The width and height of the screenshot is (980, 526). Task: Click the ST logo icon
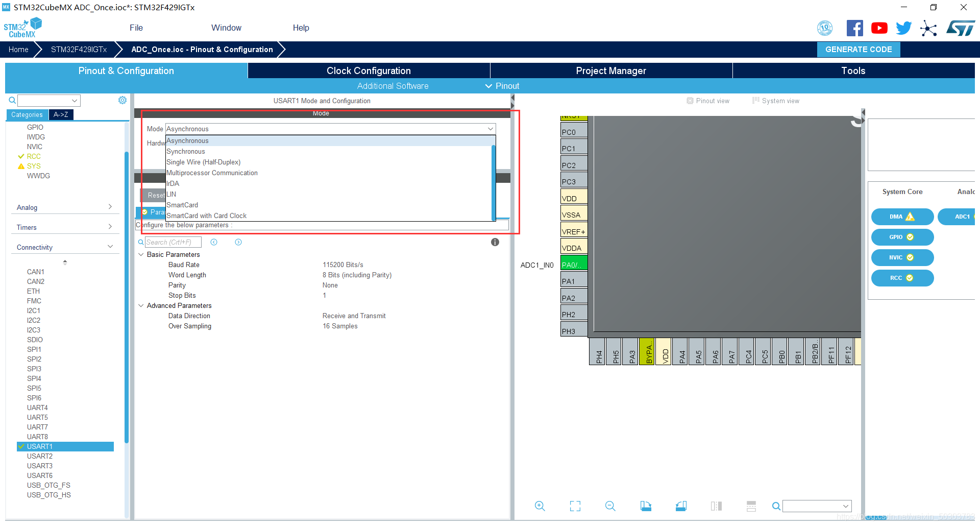(961, 28)
